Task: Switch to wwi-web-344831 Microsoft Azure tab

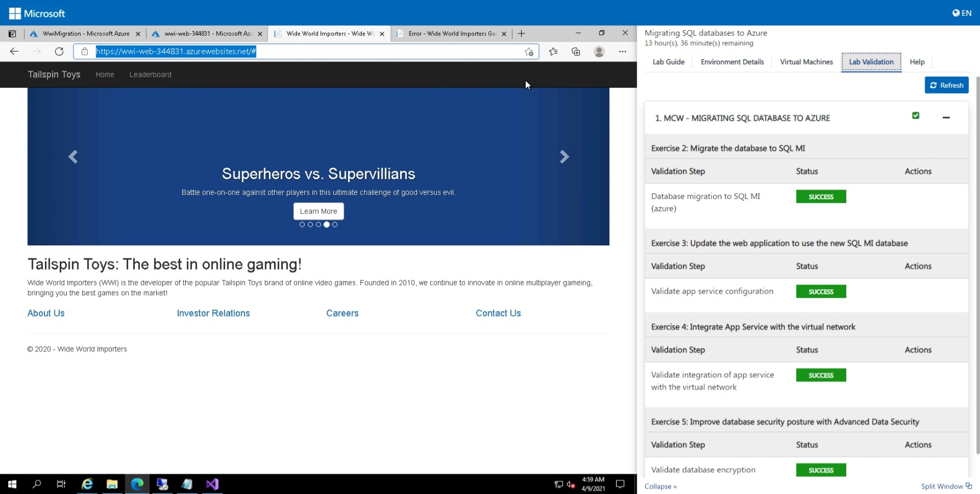Action: [207, 33]
